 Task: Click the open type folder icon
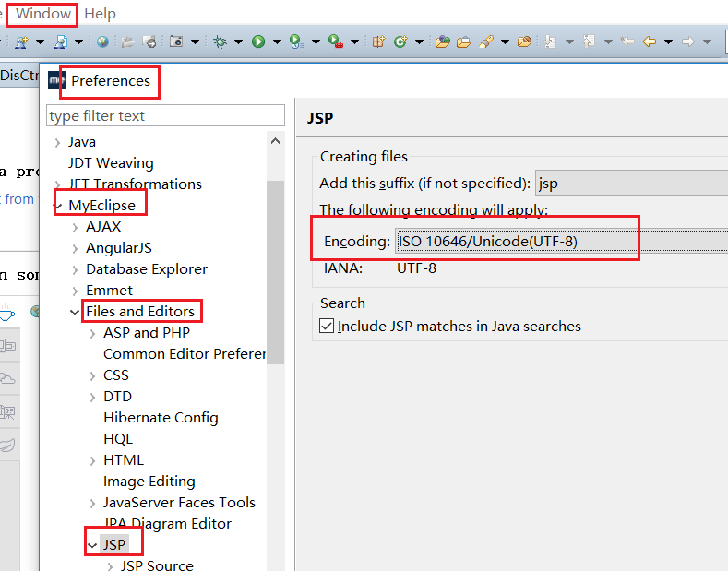coord(443,42)
